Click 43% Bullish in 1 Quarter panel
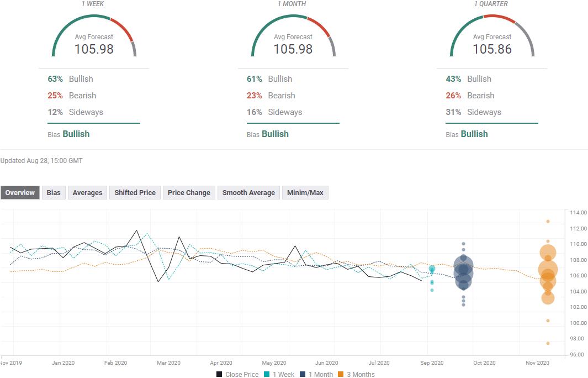 tap(468, 79)
